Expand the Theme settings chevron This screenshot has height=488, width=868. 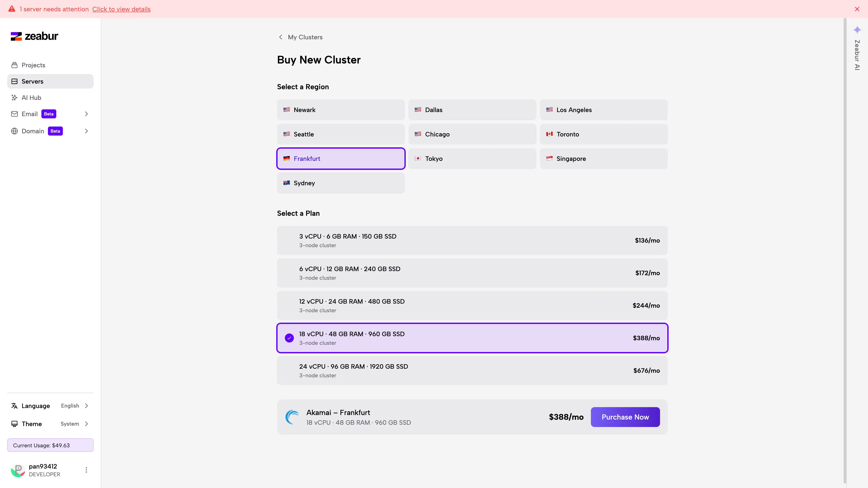(87, 424)
